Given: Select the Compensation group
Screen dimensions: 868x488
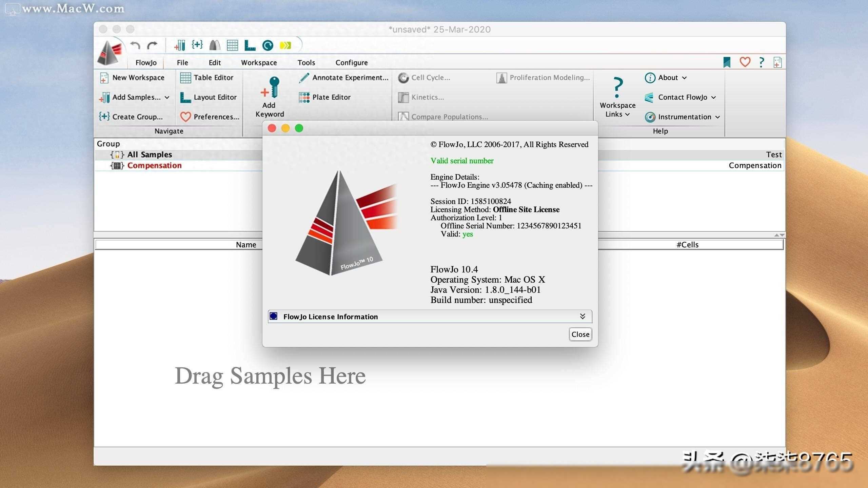Looking at the screenshot, I should point(154,165).
